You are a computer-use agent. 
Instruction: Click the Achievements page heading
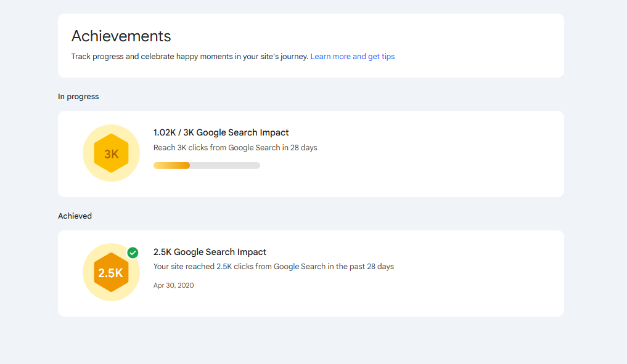pos(121,36)
